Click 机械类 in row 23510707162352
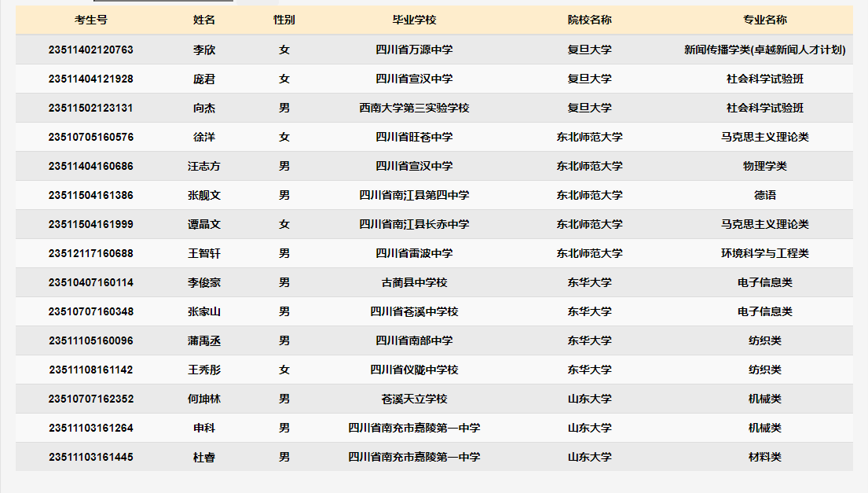868x493 pixels. pos(765,399)
